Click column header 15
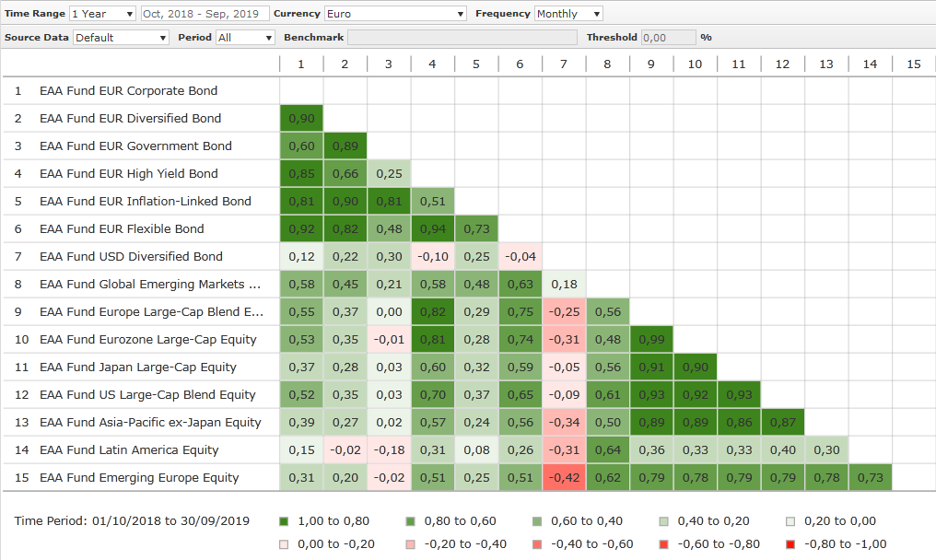This screenshot has height=560, width=936. 913,64
